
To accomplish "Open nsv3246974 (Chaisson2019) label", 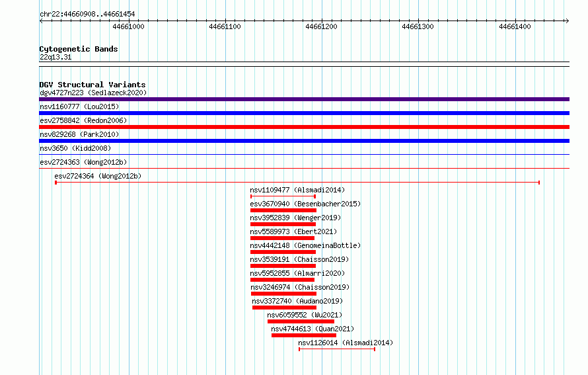I will (300, 287).
